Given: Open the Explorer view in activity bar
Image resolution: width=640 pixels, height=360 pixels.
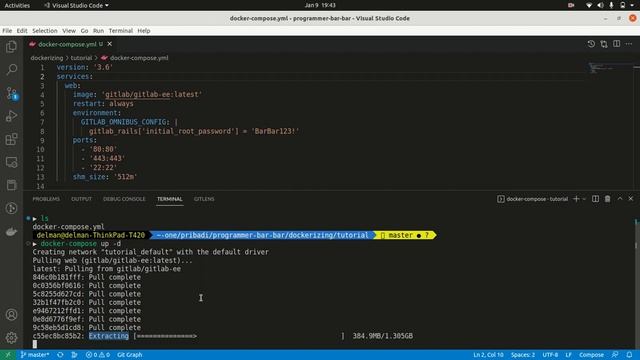Looking at the screenshot, I should [x=11, y=47].
